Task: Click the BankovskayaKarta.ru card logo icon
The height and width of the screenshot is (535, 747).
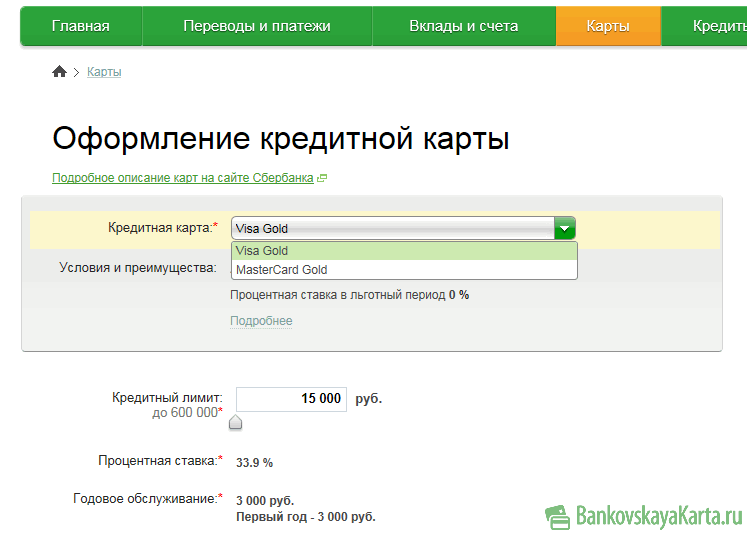Action: click(x=557, y=515)
